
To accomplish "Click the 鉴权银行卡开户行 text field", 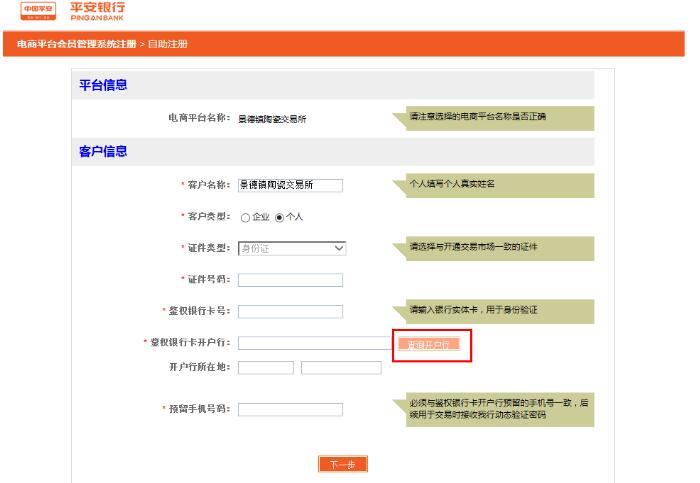I will point(315,343).
